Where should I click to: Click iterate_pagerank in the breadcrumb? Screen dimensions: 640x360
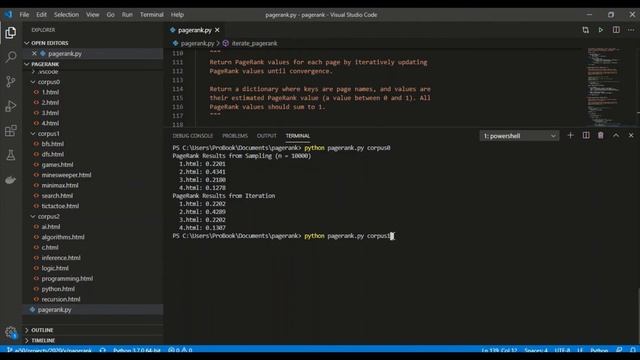click(x=254, y=43)
